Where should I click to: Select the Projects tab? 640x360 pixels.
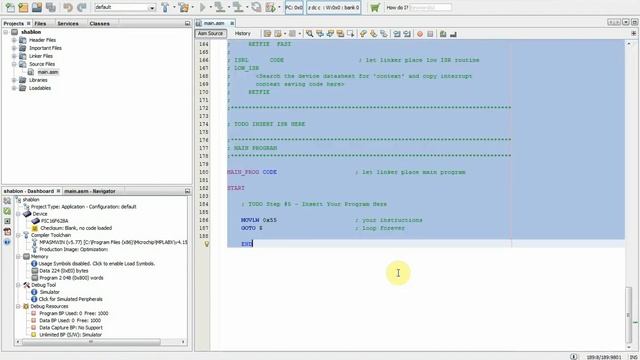[x=13, y=24]
